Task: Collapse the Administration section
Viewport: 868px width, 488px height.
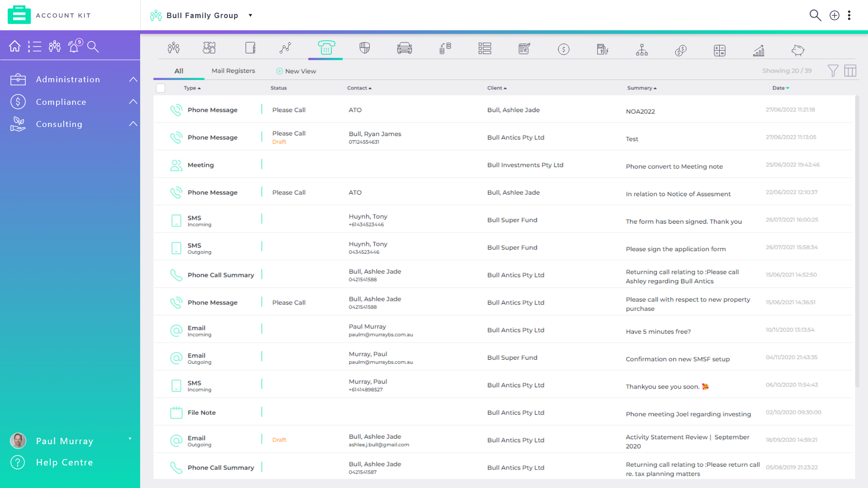Action: click(x=133, y=80)
